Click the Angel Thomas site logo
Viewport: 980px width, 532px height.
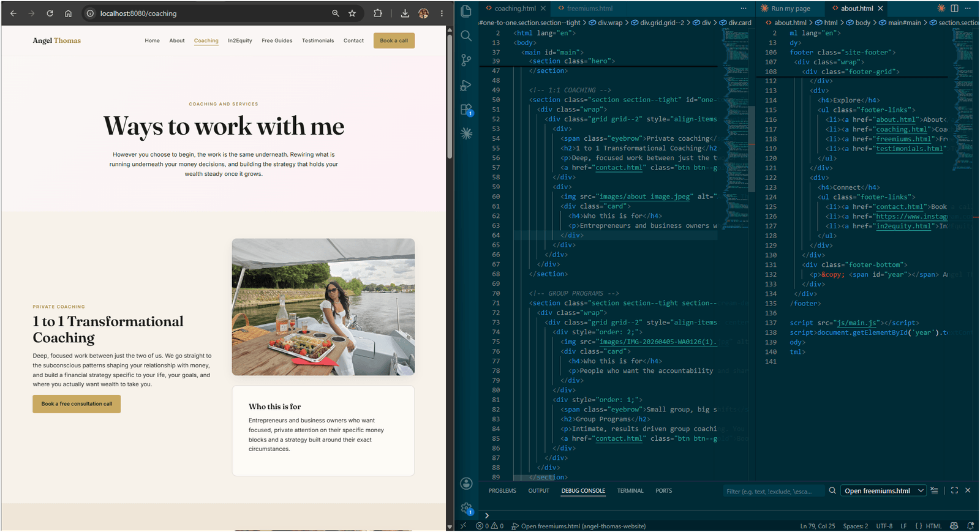point(57,40)
